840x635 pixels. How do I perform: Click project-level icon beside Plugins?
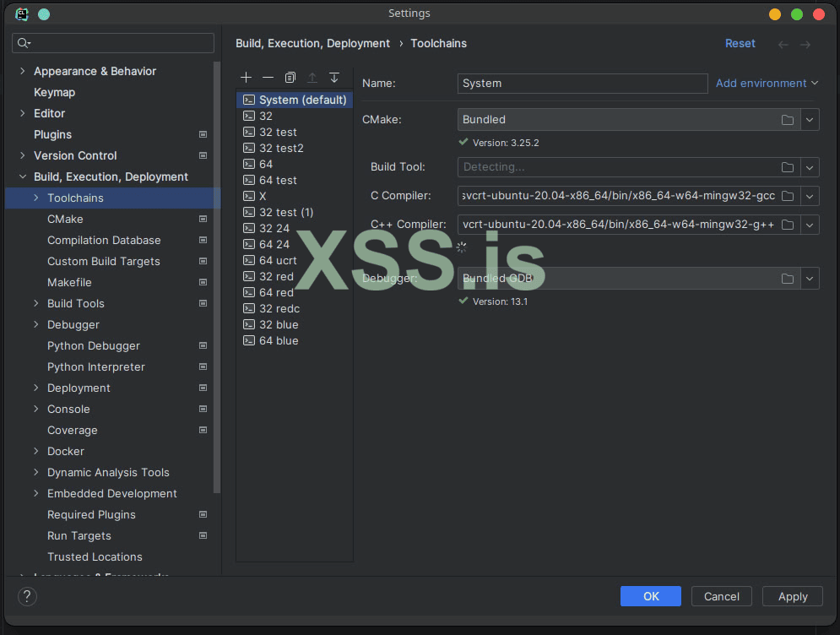(x=203, y=134)
